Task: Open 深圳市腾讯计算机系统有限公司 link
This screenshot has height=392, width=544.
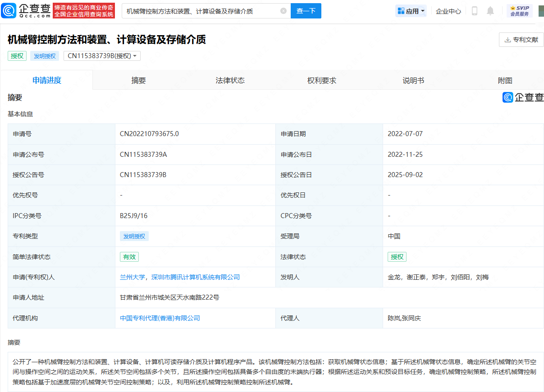Action: [195, 277]
